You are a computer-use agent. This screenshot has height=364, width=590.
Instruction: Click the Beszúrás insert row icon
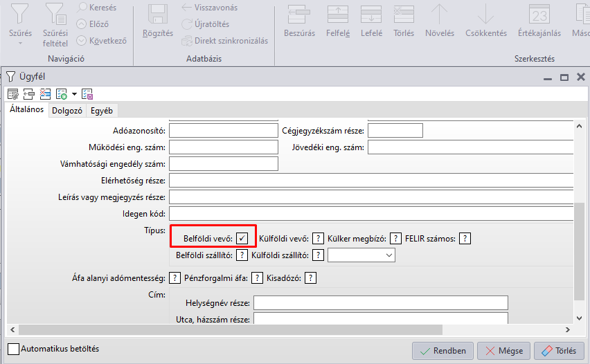click(x=299, y=14)
